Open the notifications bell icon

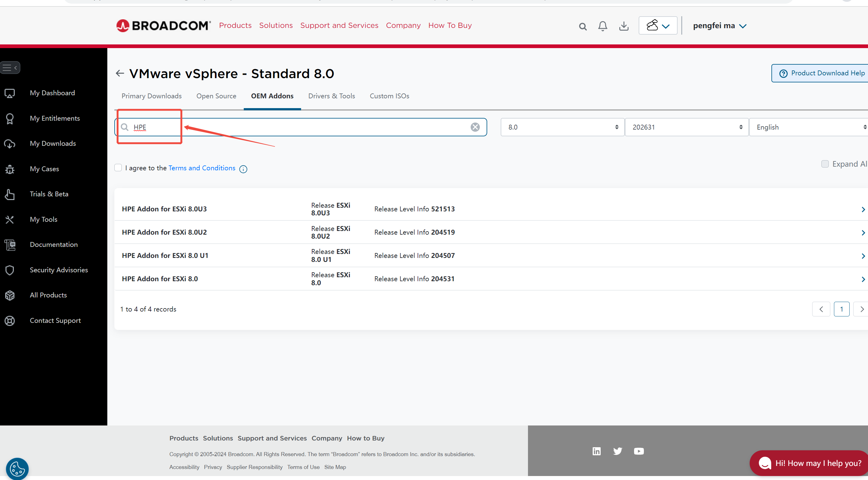click(x=602, y=26)
